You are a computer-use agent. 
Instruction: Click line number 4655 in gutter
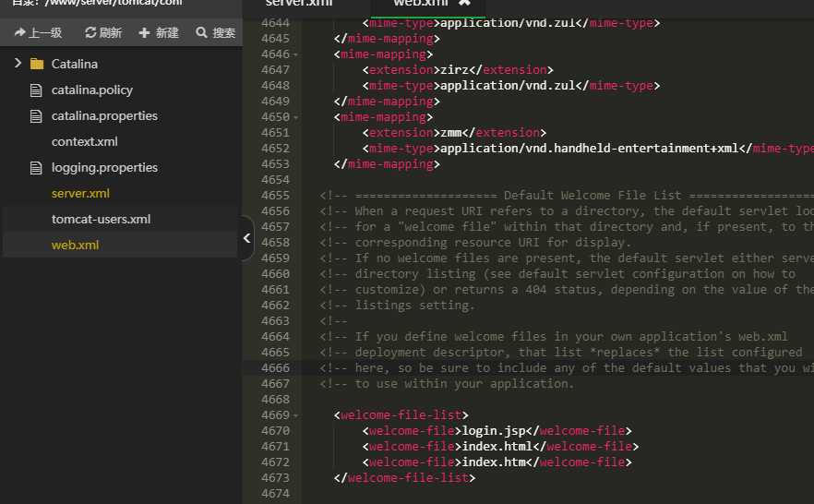click(275, 196)
